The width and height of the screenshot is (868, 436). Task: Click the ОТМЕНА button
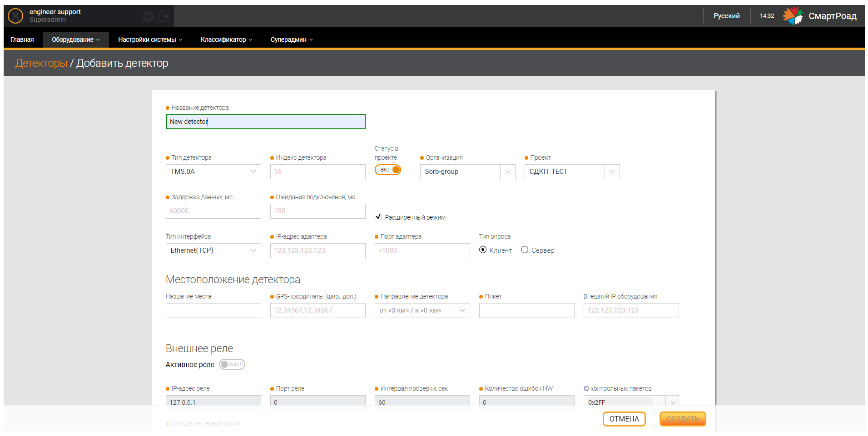[x=624, y=419]
